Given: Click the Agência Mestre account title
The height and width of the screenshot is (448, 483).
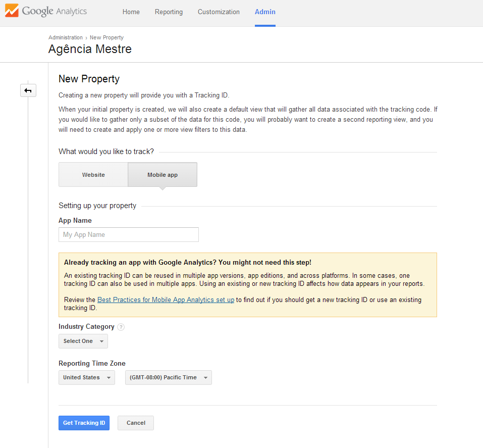Looking at the screenshot, I should [x=90, y=49].
